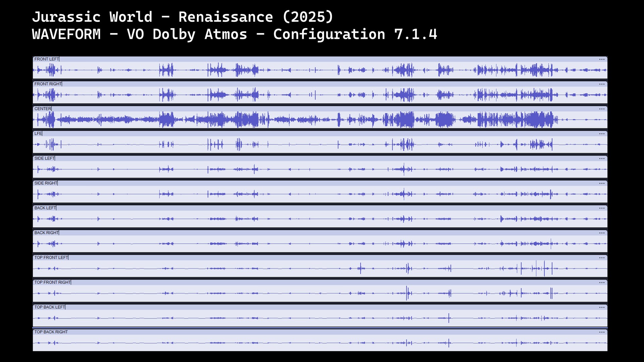This screenshot has width=644, height=362.
Task: Open the FRONT RIGHT track three-dot menu
Action: (602, 84)
